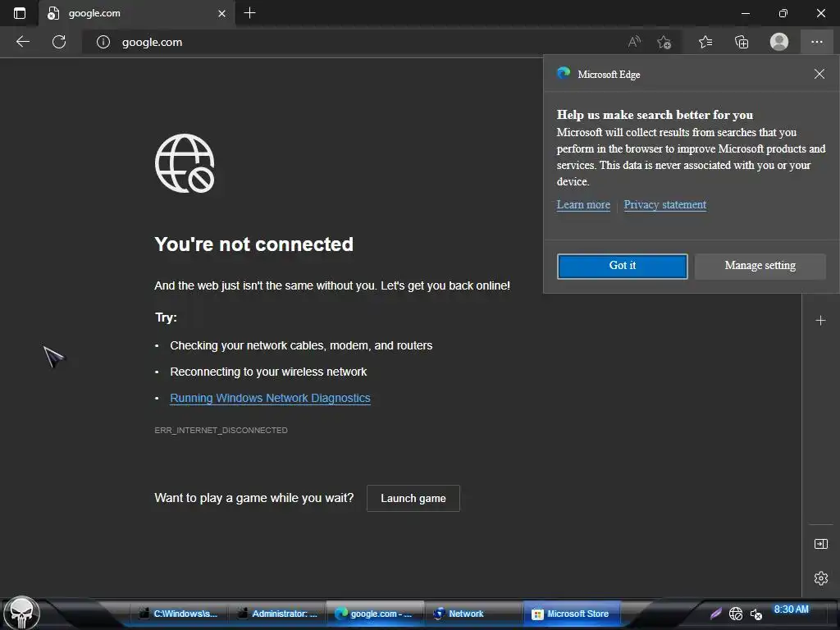
Task: Close the google.com tab
Action: [x=221, y=13]
